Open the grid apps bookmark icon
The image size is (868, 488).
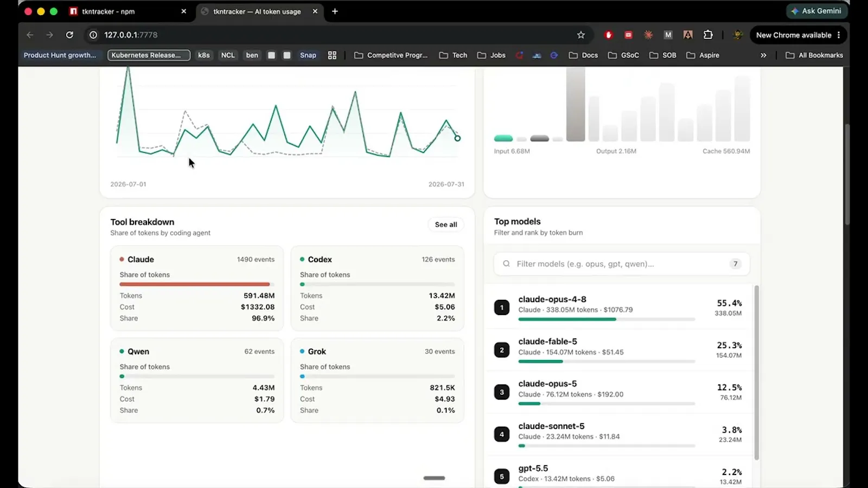pyautogui.click(x=332, y=55)
